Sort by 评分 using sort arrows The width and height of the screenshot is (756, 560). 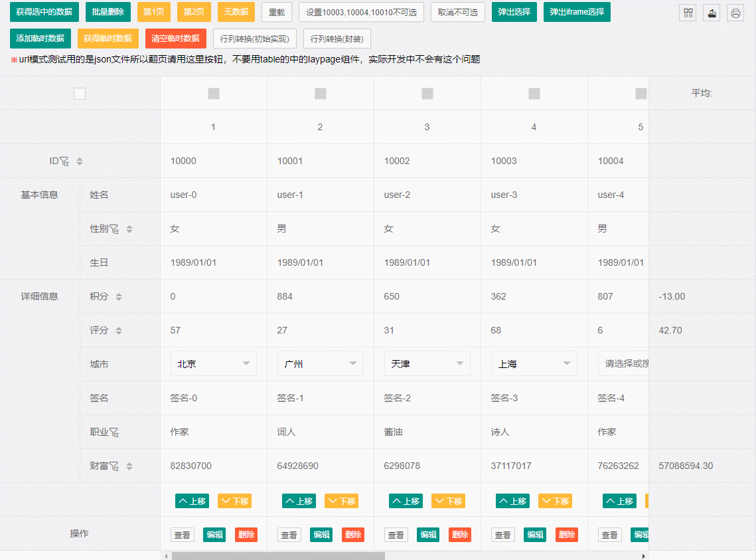click(119, 330)
